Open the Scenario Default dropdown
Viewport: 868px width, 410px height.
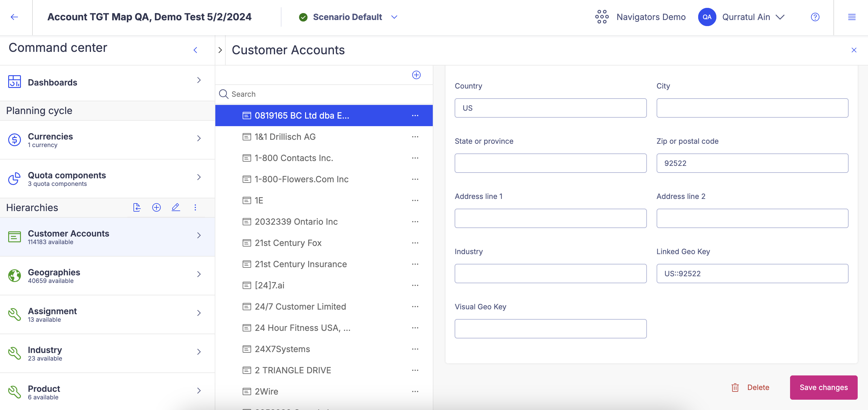click(394, 17)
